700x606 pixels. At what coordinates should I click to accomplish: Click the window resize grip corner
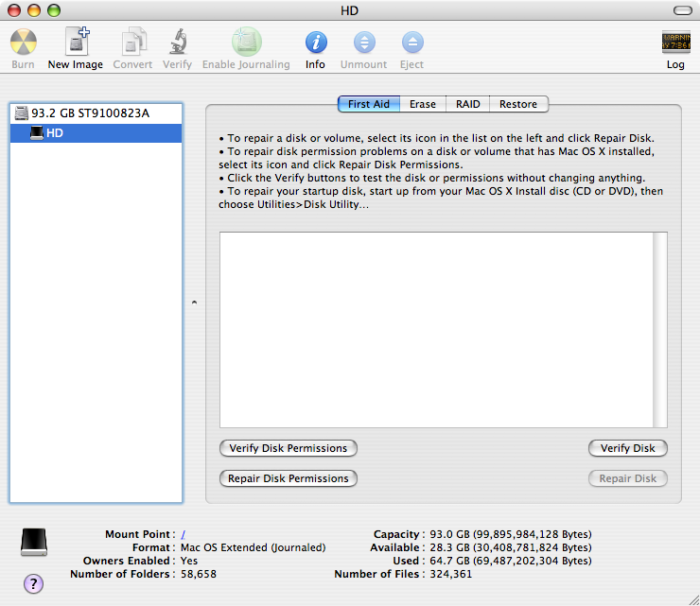pyautogui.click(x=693, y=599)
